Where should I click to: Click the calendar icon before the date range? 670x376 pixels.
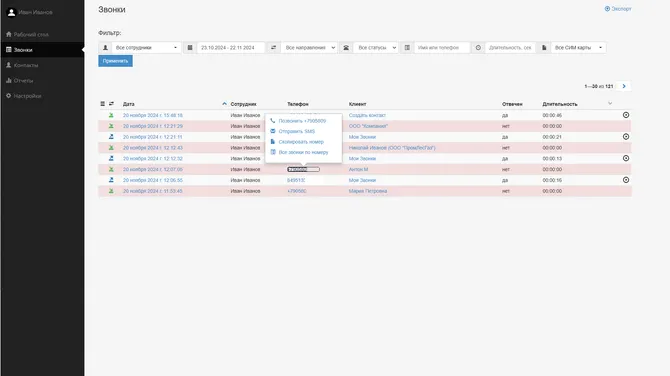point(190,48)
